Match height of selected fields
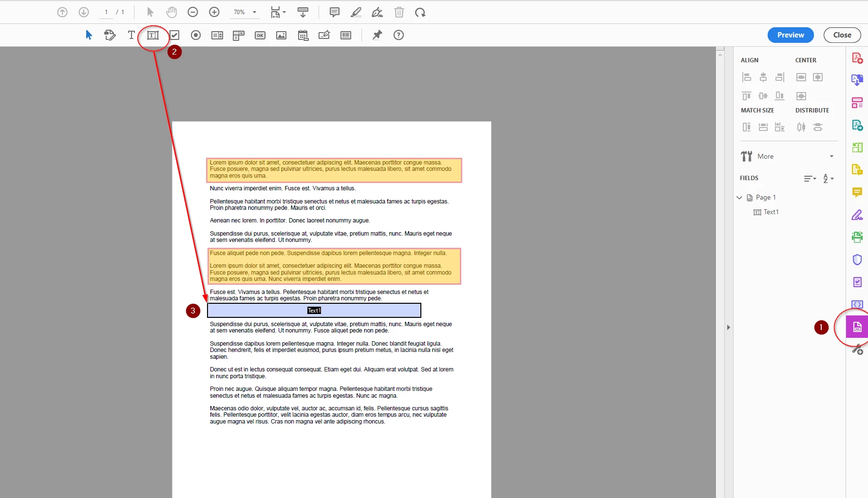The height and width of the screenshot is (498, 868). [x=747, y=127]
